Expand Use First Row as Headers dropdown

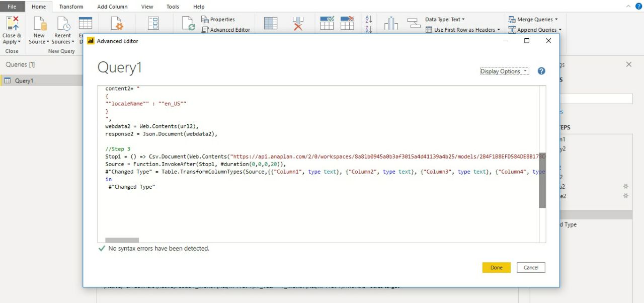pos(463,30)
